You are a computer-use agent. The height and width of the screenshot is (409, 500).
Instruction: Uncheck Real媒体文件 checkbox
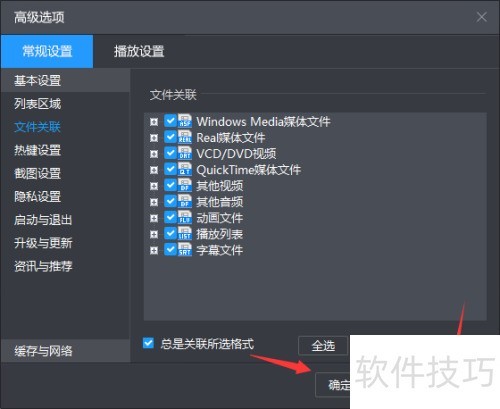pyautogui.click(x=170, y=137)
